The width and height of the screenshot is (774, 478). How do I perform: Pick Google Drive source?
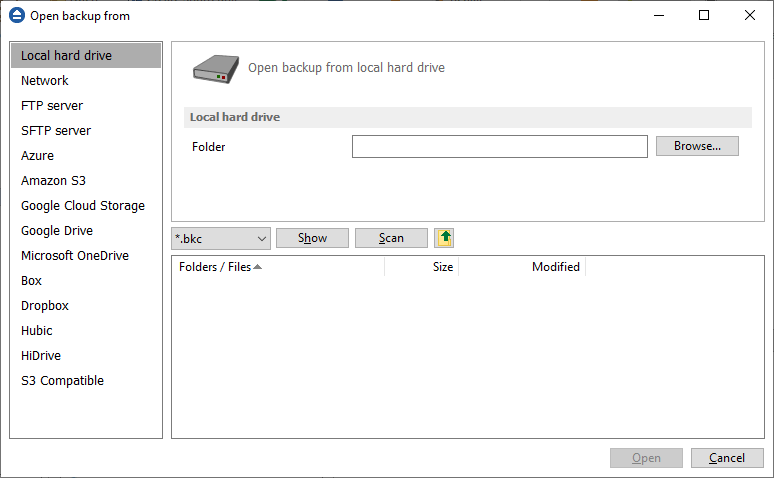[x=86, y=231]
